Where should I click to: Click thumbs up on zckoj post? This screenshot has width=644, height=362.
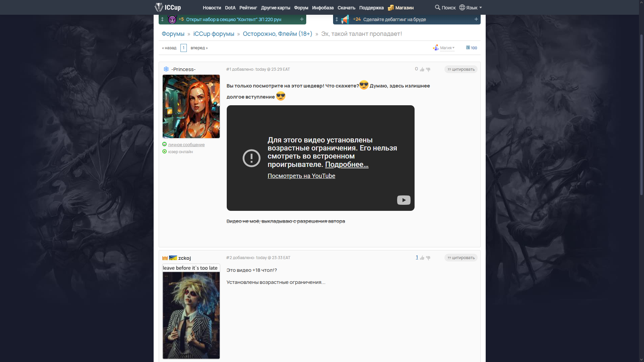point(422,258)
